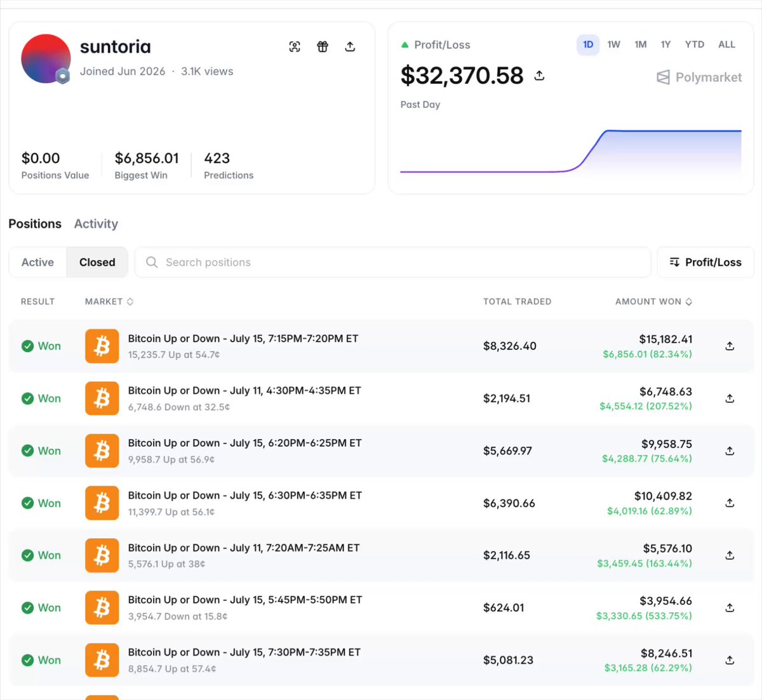The width and height of the screenshot is (762, 700).
Task: Show Closed positions
Action: tap(97, 262)
